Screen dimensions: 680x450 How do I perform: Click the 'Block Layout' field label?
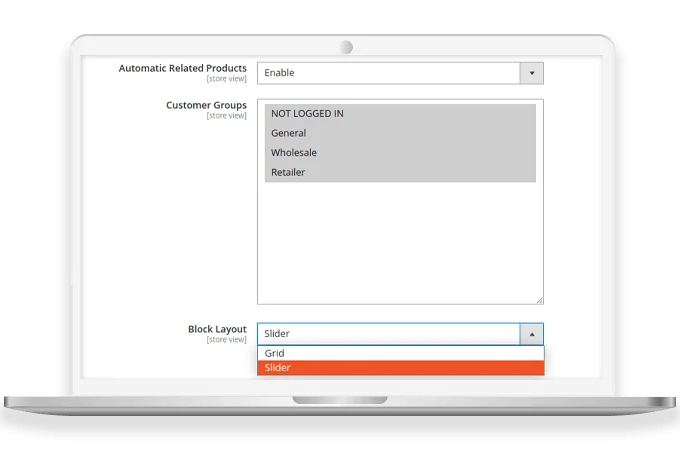(x=217, y=329)
